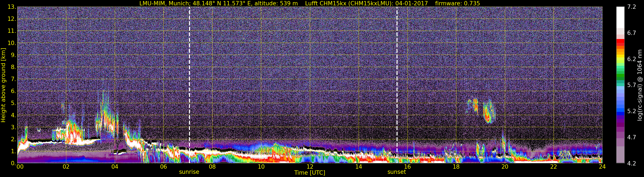This screenshot has height=177, width=644.
Task: Click height tick label '13.'
Action: 12,7
